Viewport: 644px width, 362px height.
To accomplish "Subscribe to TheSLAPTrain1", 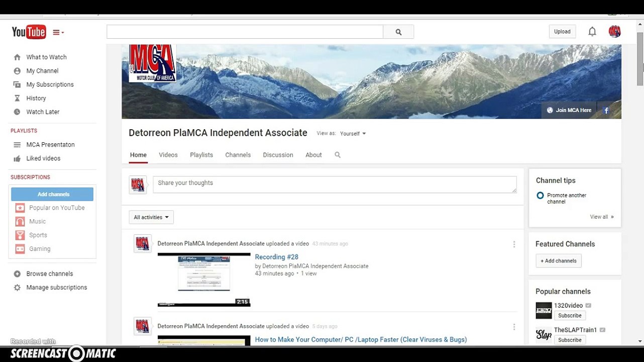I will (570, 340).
